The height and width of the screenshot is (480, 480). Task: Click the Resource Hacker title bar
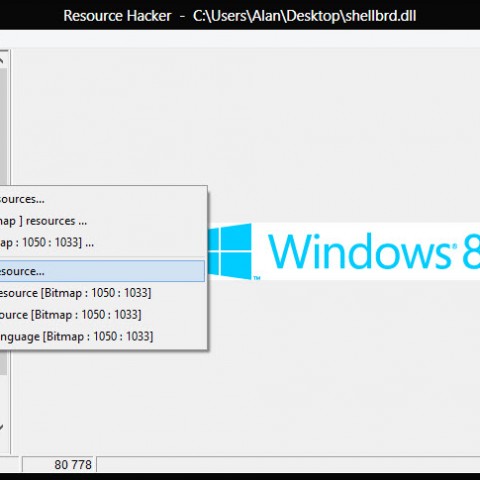click(x=240, y=15)
